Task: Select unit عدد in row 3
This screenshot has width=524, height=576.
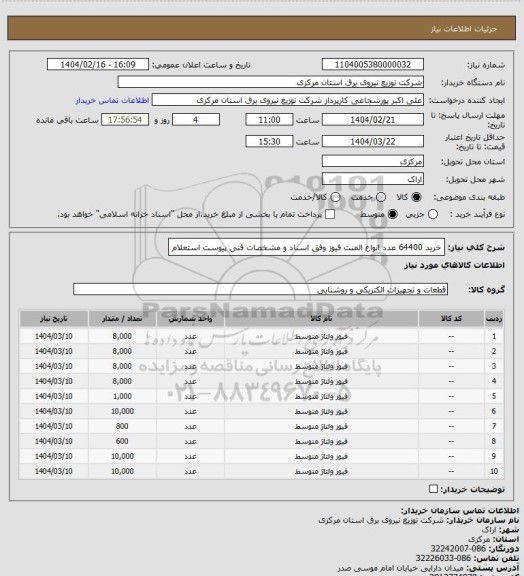Action: tap(190, 367)
